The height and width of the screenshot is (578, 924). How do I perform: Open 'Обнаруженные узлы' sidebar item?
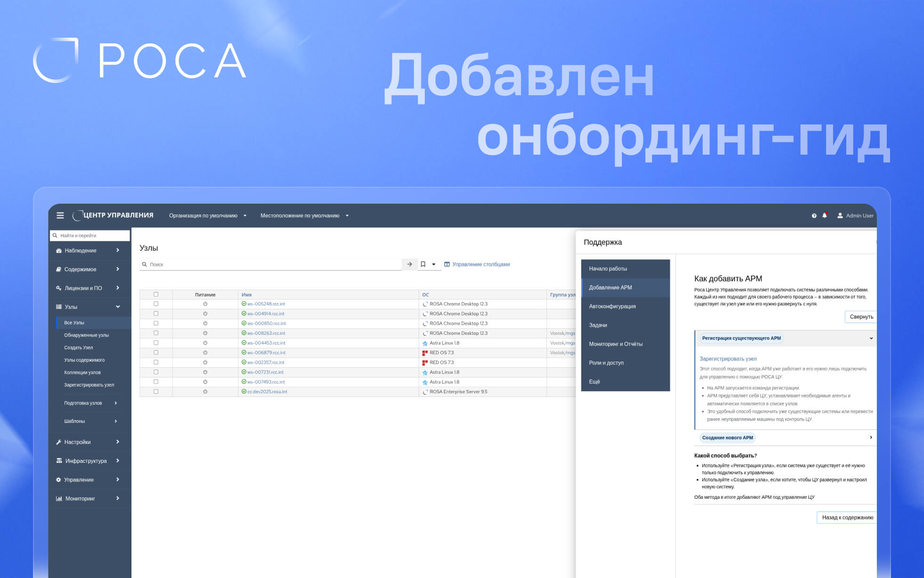(x=86, y=335)
